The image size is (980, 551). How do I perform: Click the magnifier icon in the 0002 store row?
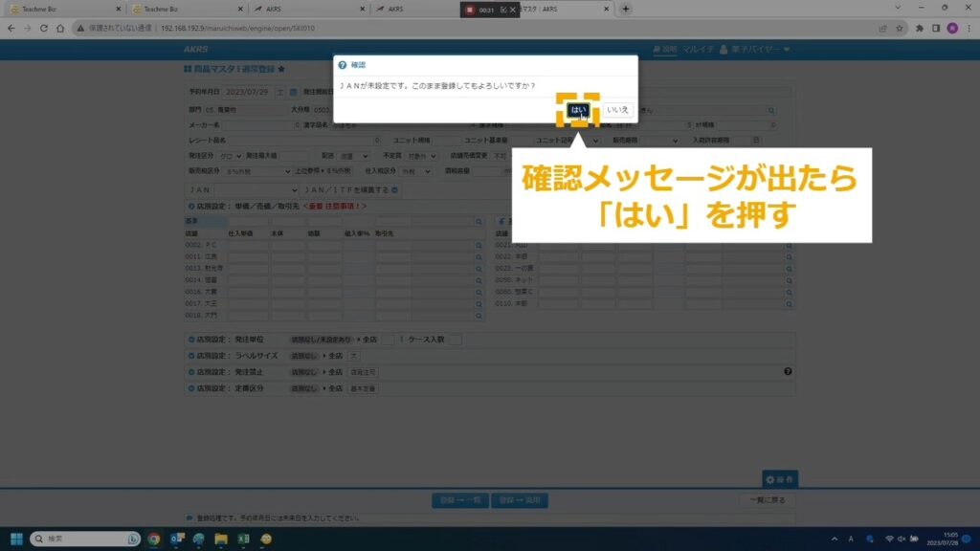pyautogui.click(x=479, y=246)
